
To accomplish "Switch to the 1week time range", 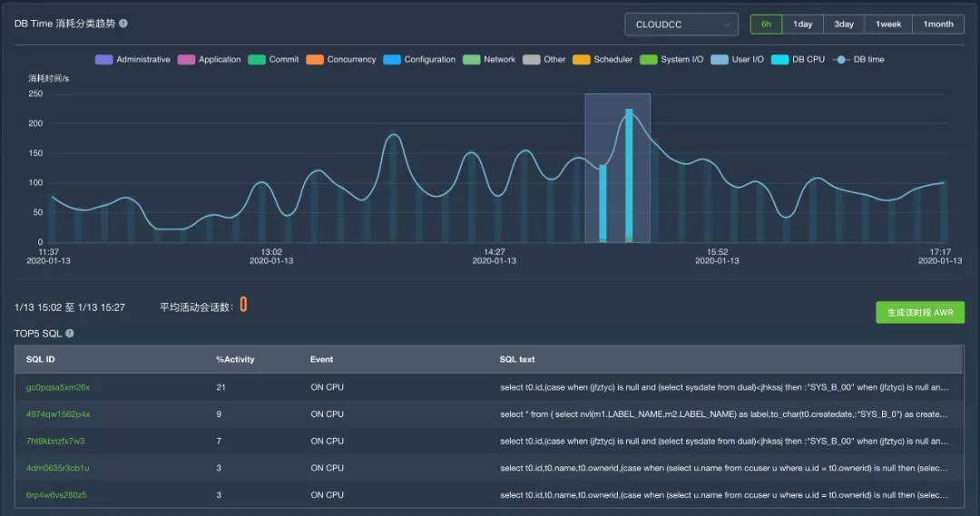I will point(888,24).
